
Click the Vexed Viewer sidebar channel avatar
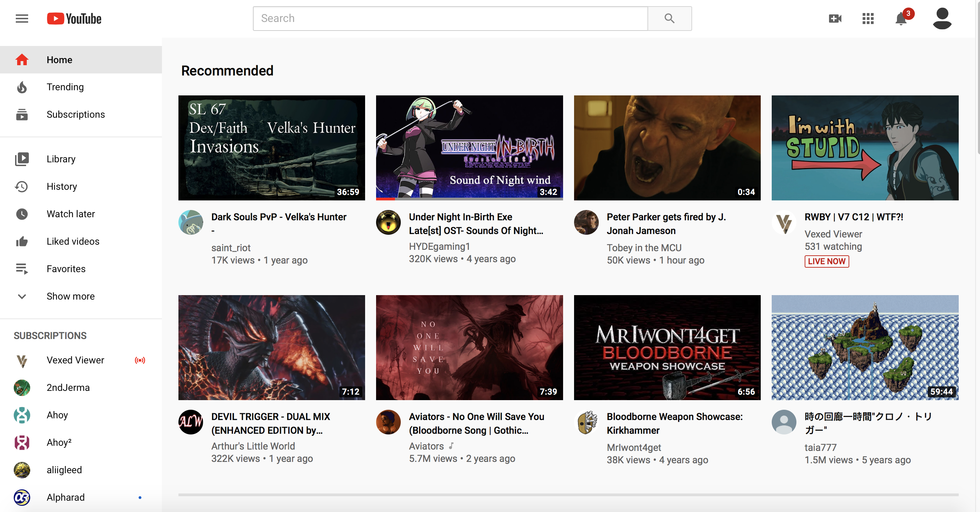pyautogui.click(x=22, y=360)
